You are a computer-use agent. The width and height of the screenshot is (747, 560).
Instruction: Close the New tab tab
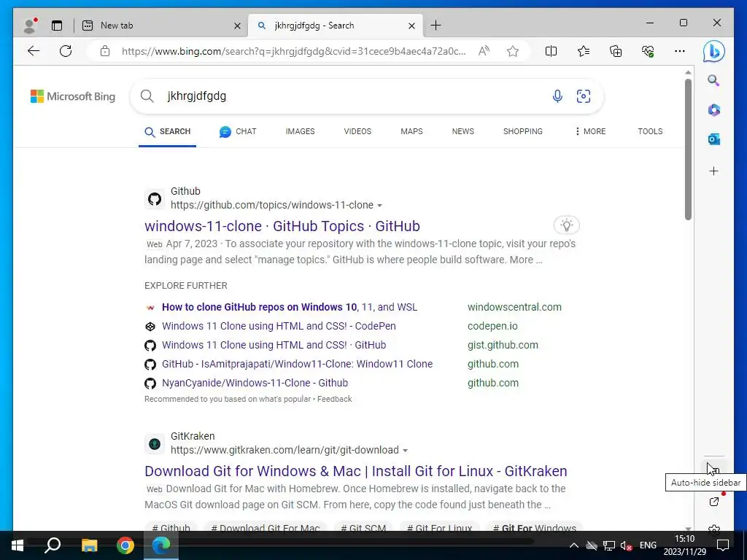tap(237, 26)
